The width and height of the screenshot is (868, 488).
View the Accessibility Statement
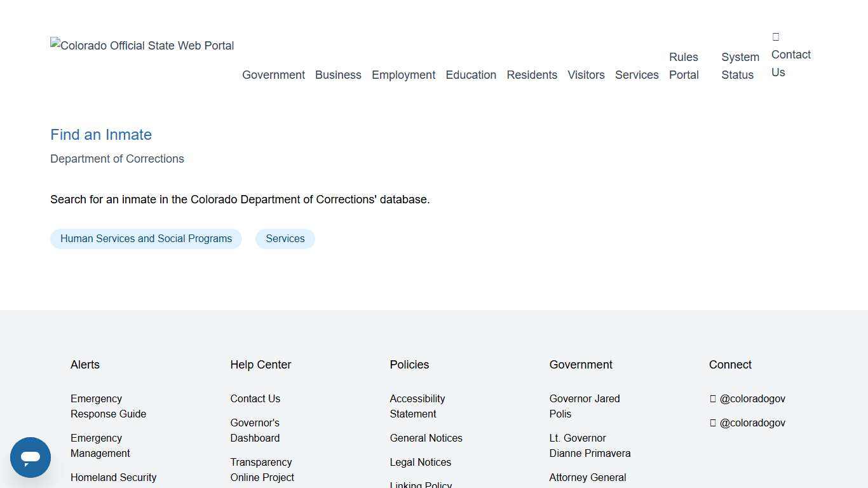tap(417, 406)
